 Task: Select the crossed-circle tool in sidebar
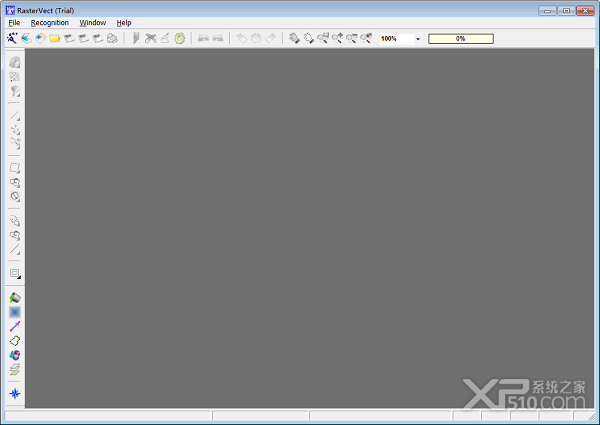coord(15,197)
